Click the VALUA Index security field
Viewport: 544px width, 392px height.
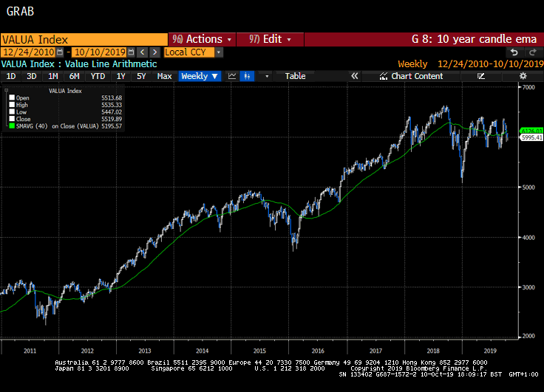tap(84, 40)
